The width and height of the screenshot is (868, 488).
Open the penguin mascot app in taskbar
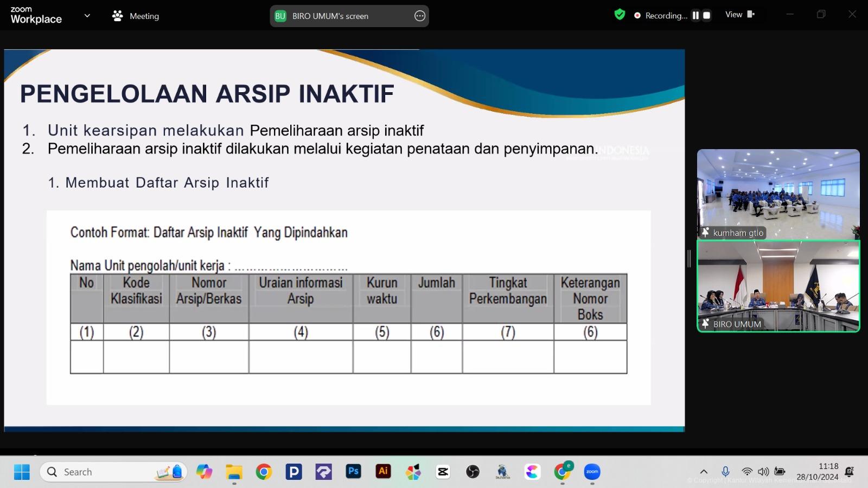click(x=502, y=472)
